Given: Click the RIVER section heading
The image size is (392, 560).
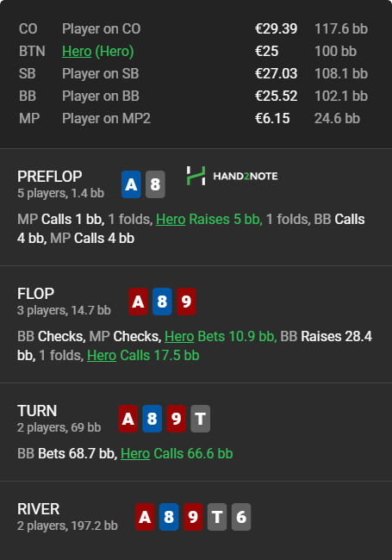Looking at the screenshot, I should [x=38, y=509].
